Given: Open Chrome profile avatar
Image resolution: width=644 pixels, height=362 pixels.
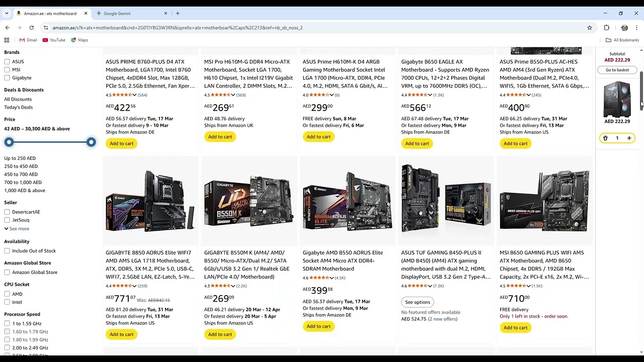Looking at the screenshot, I should tap(624, 28).
